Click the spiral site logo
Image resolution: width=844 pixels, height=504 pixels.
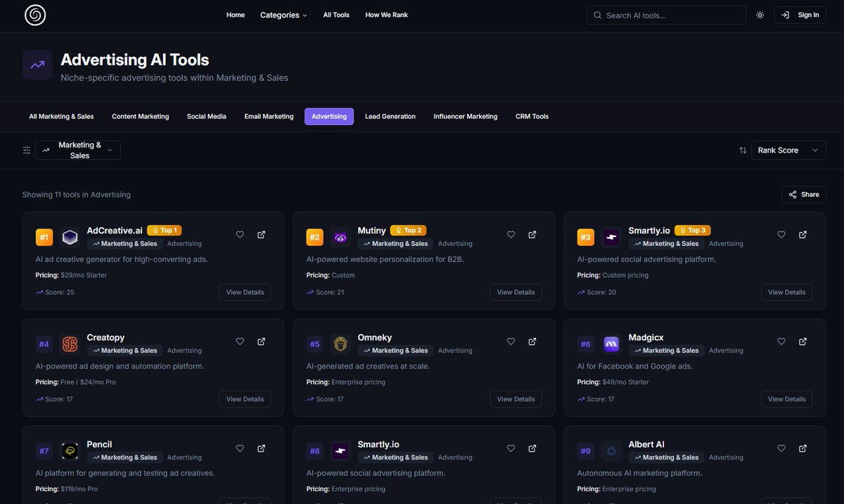click(x=34, y=15)
